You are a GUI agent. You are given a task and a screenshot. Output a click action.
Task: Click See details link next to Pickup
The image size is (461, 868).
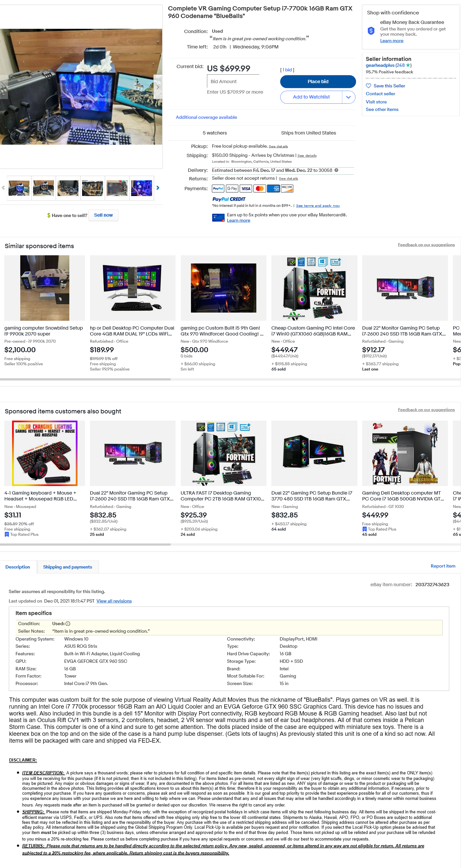pos(278,147)
